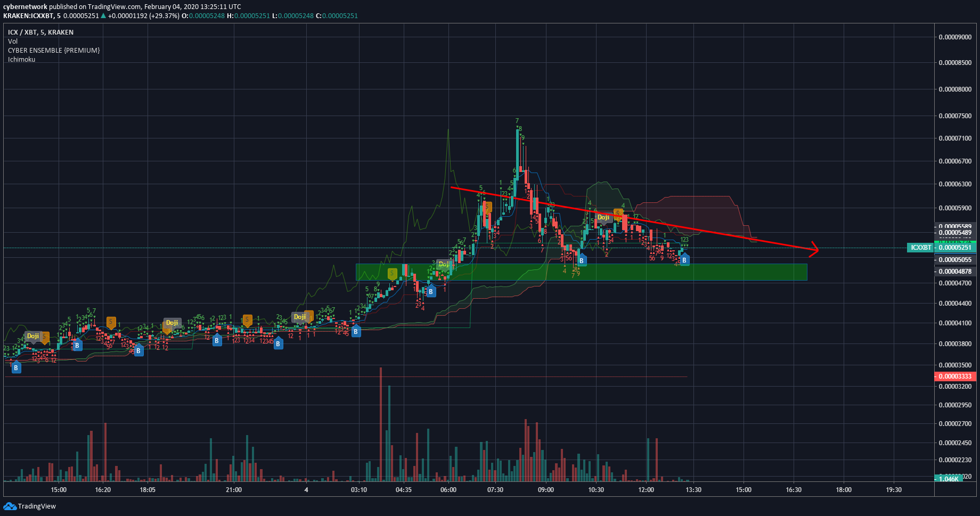Click the 0.00005055 price axis label
Image resolution: width=980 pixels, height=516 pixels.
(x=955, y=260)
